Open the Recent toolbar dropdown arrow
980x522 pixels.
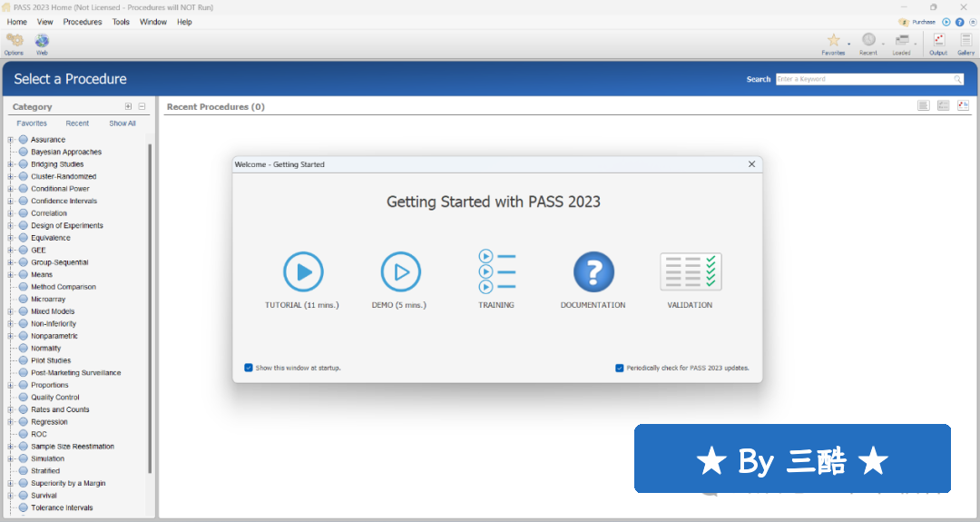883,44
